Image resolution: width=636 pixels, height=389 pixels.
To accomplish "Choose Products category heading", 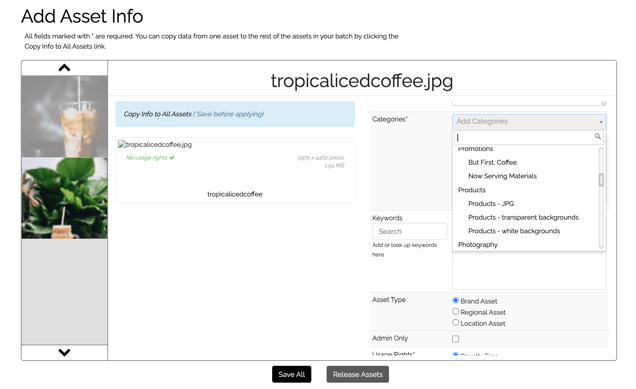I will click(x=471, y=190).
